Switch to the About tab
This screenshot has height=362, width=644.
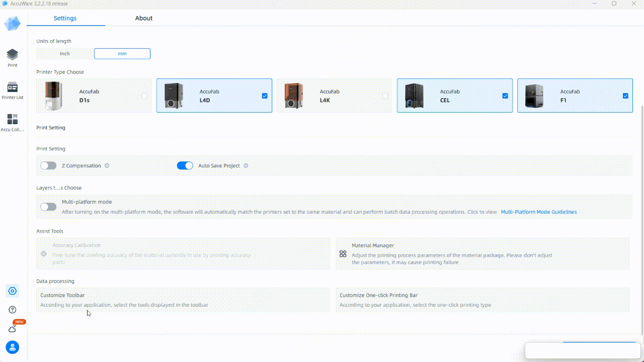pyautogui.click(x=144, y=18)
